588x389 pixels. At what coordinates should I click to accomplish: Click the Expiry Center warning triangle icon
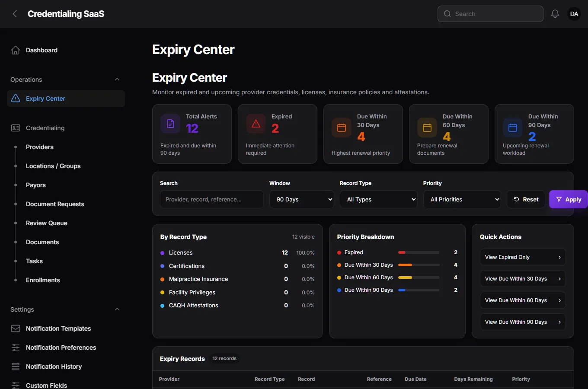click(x=16, y=99)
